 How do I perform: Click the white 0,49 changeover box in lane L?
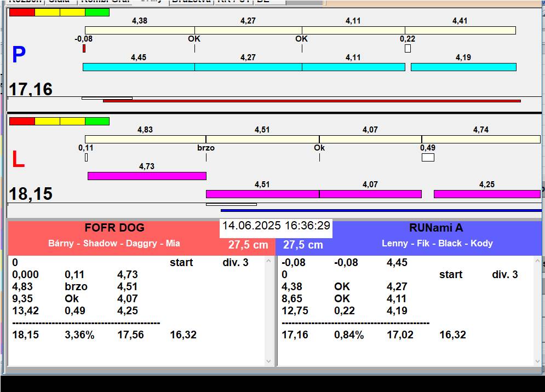(428, 158)
